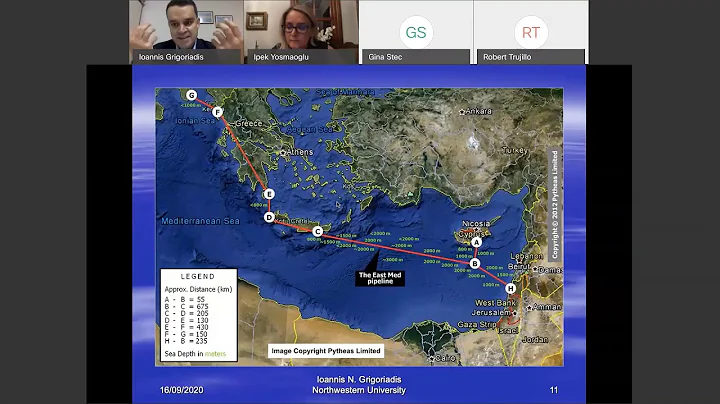Screen dimensions: 720x404
Task: Click pipeline waypoint marker C near Crete
Action: pos(317,231)
